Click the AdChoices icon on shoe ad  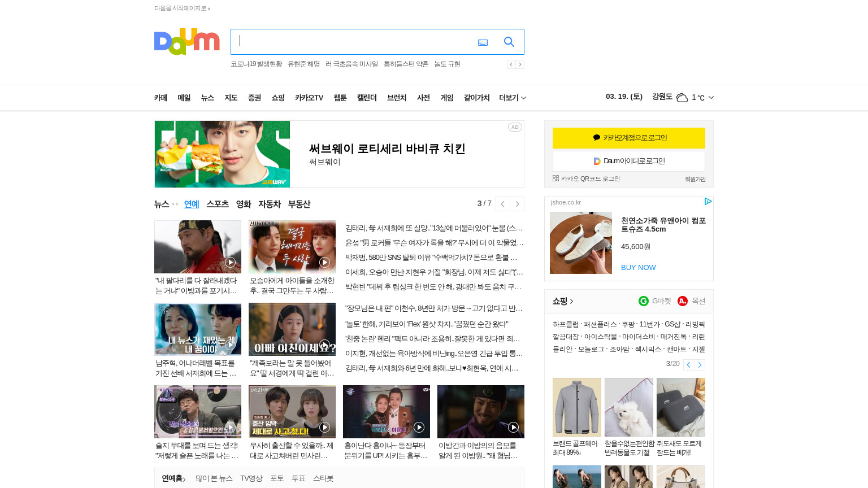(708, 202)
